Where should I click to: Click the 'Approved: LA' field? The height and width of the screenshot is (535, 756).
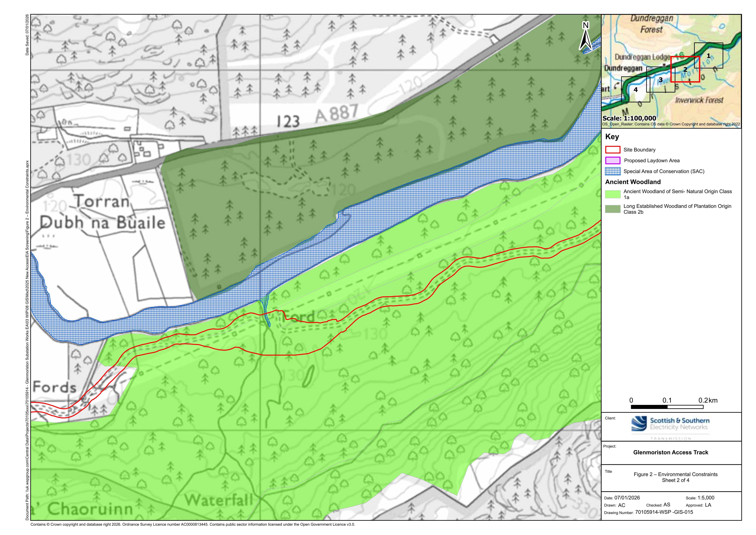(x=698, y=505)
